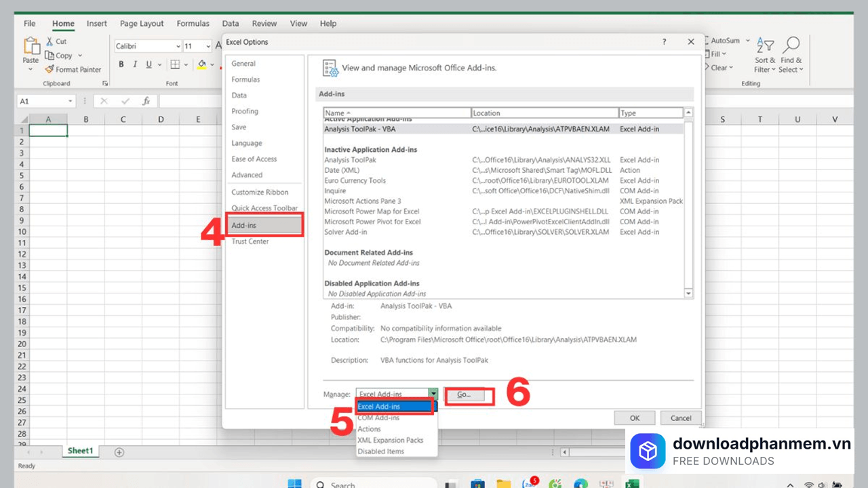Open Sort & Filter tool
Viewport: 868px width, 488px height.
[x=765, y=56]
